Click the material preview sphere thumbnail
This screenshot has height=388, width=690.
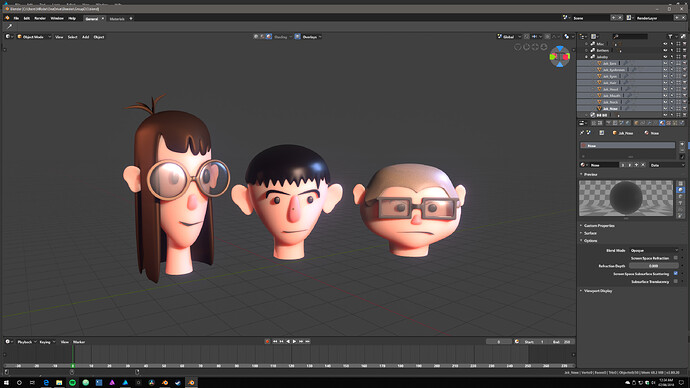[x=626, y=198]
